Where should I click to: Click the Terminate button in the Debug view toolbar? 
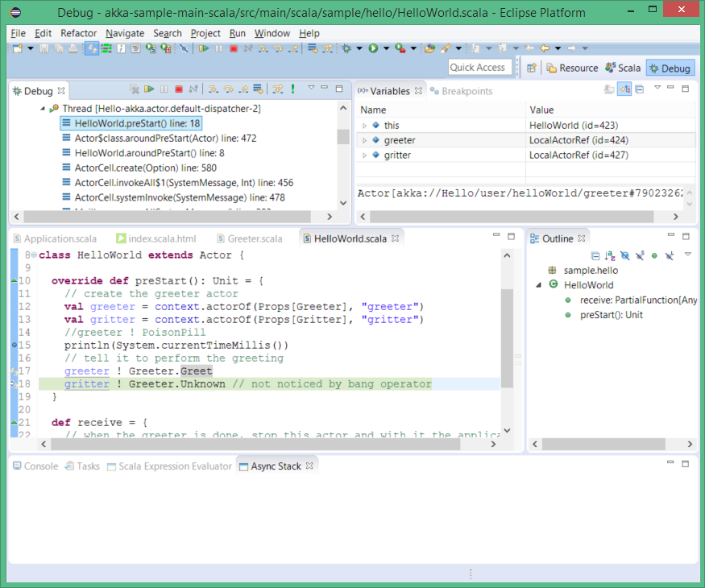179,89
